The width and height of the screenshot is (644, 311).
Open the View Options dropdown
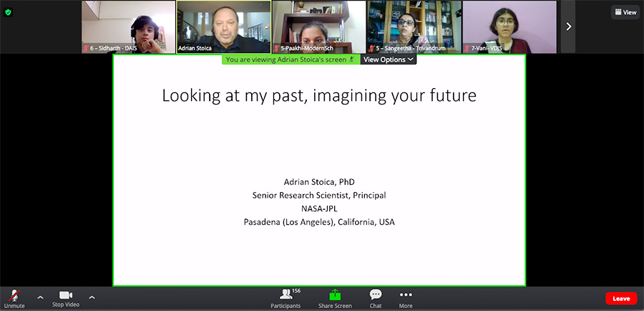[389, 59]
